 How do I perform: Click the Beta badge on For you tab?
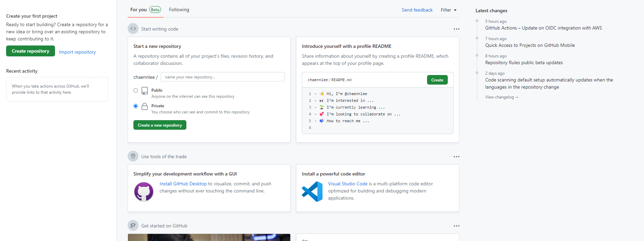tap(155, 10)
